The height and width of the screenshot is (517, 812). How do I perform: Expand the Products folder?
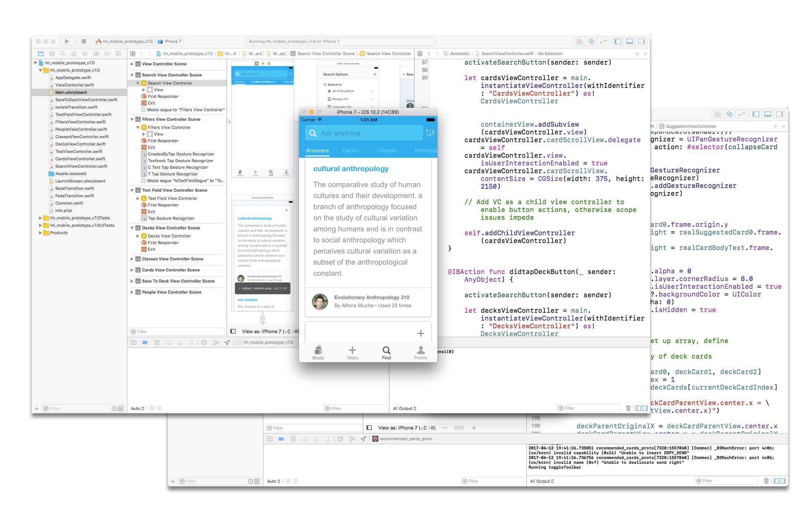tap(41, 233)
